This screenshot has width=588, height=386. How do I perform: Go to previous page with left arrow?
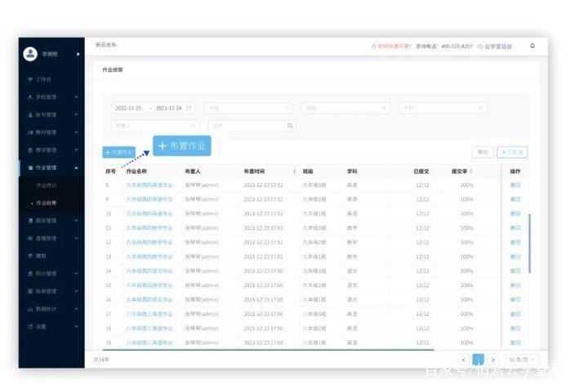pos(464,360)
